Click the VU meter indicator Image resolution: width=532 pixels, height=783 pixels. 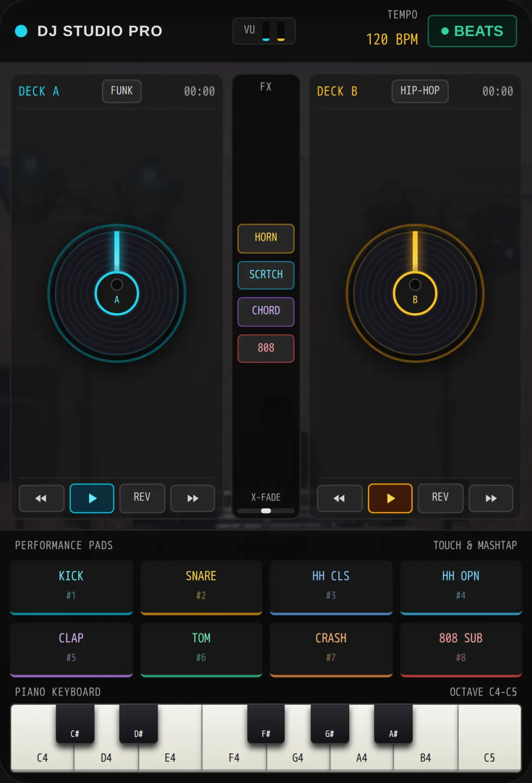pos(264,31)
